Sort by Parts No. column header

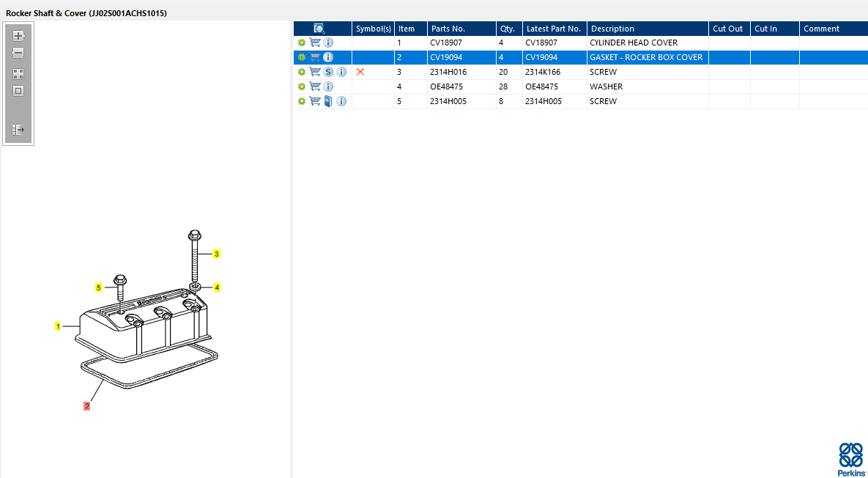click(461, 29)
